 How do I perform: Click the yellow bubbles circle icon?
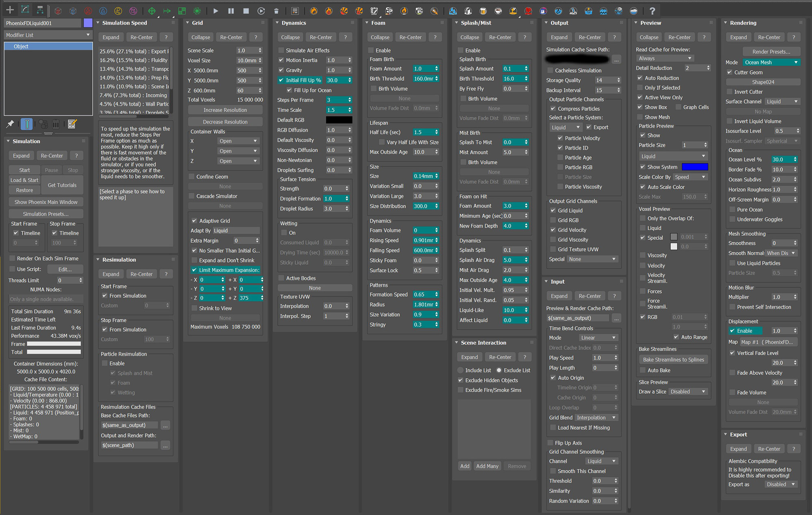[x=118, y=11]
